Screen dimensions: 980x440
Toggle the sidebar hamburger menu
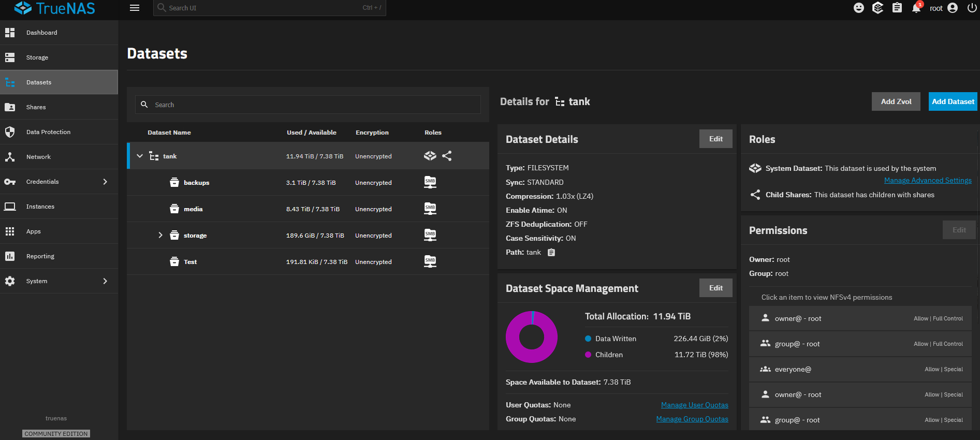(x=135, y=8)
